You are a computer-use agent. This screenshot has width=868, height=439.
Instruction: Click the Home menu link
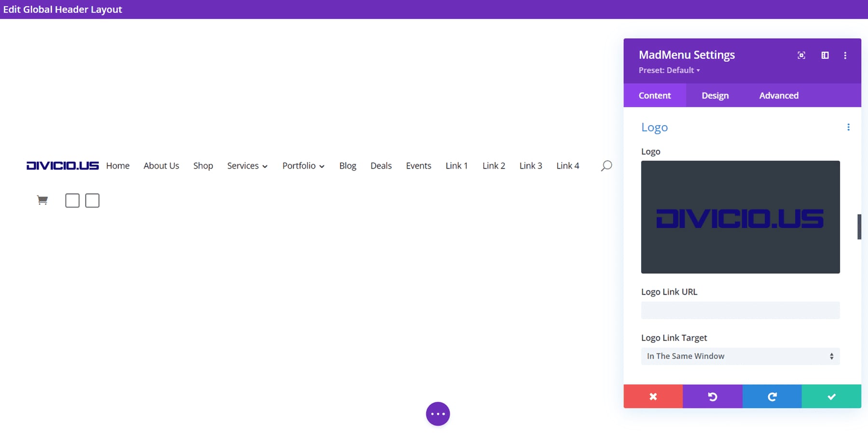tap(118, 166)
